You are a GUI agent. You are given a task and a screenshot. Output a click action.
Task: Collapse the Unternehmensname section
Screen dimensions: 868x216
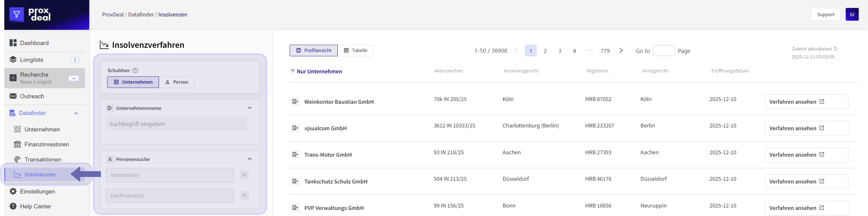point(250,108)
